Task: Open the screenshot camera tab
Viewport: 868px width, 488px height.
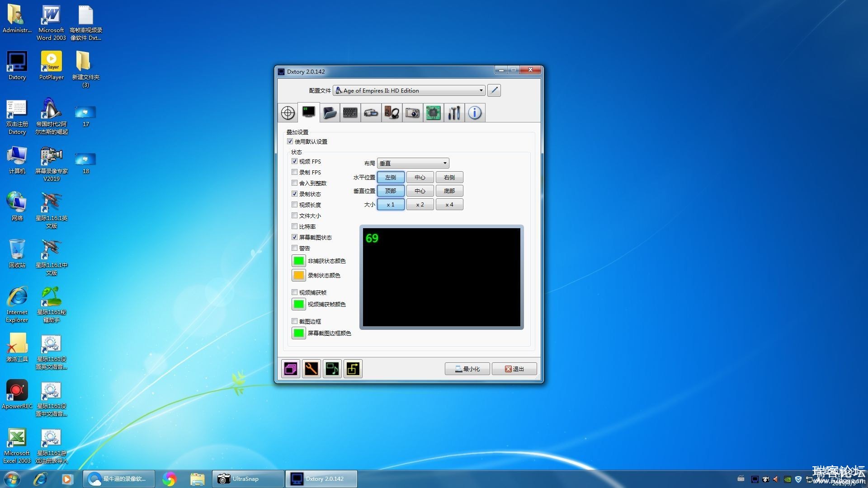Action: pos(412,113)
